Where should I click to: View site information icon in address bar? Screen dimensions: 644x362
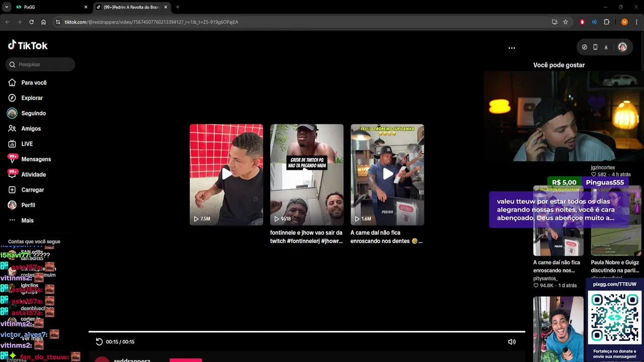coord(58,22)
